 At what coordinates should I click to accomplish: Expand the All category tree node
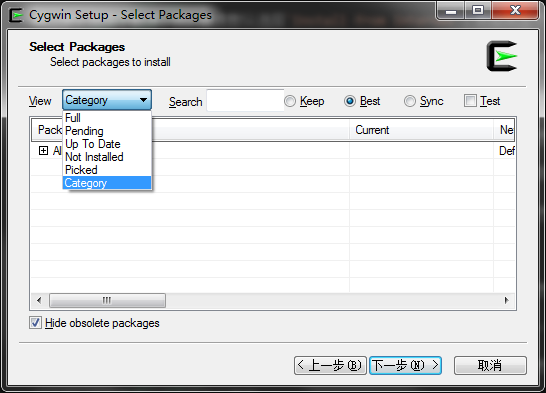tap(43, 150)
